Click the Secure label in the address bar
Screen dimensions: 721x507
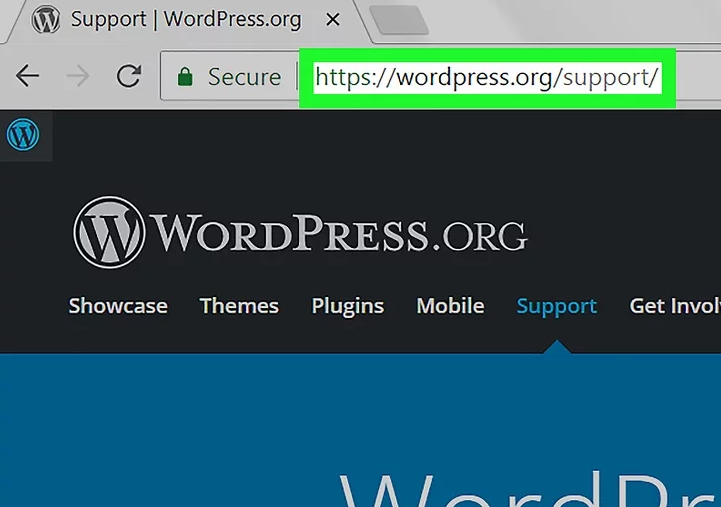click(244, 77)
